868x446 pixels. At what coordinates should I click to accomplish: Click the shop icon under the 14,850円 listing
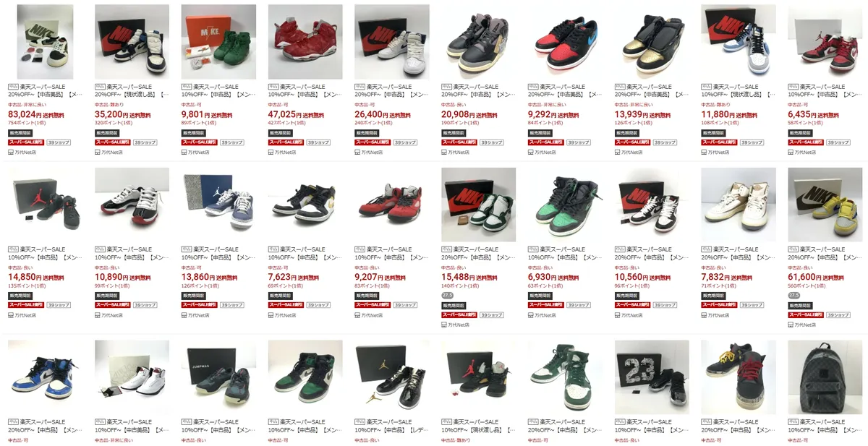tap(10, 315)
